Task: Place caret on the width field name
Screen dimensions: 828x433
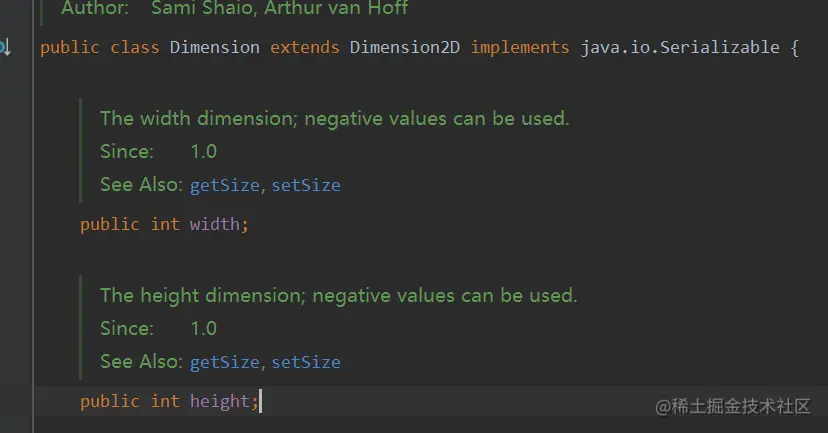Action: point(215,224)
